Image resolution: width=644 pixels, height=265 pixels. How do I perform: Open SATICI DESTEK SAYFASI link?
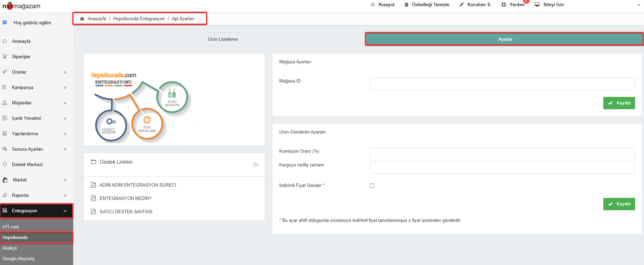(x=126, y=212)
